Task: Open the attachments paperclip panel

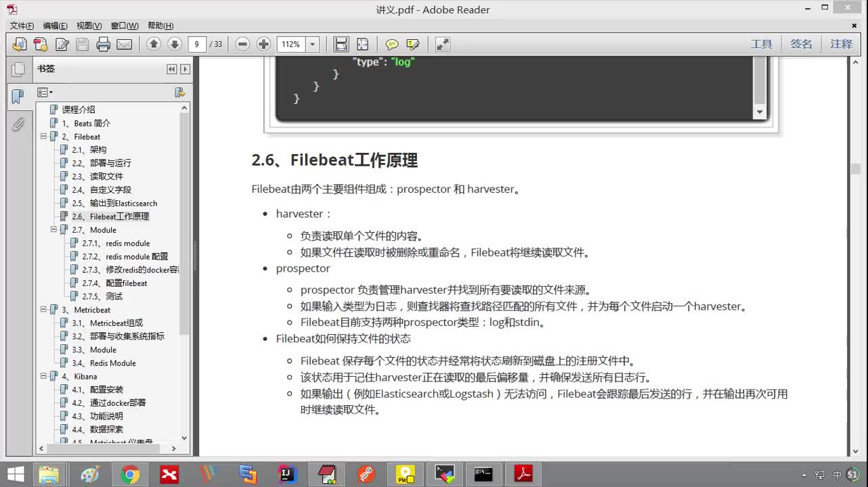Action: tap(18, 124)
